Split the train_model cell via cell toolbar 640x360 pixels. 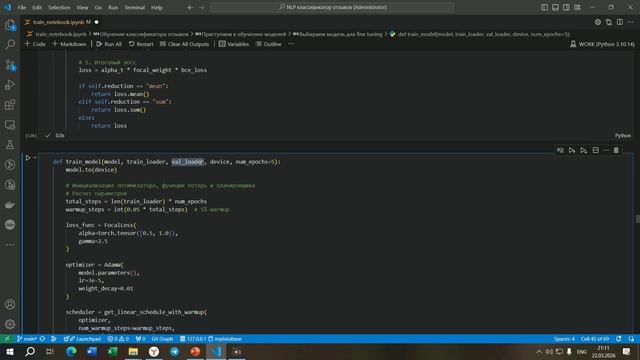(x=596, y=150)
